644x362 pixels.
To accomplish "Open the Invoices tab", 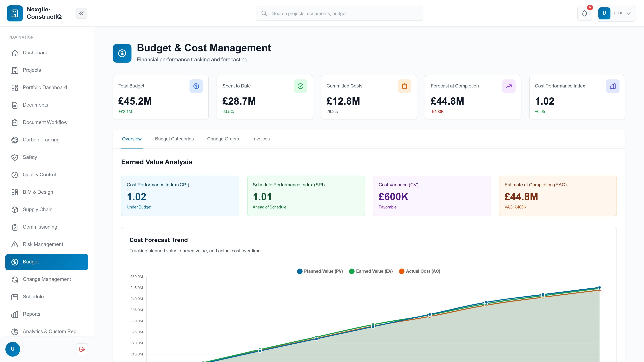I will coord(261,139).
